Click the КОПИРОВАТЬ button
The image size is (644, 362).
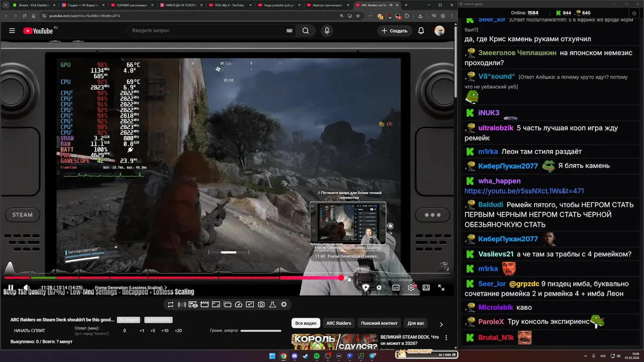tap(158, 320)
